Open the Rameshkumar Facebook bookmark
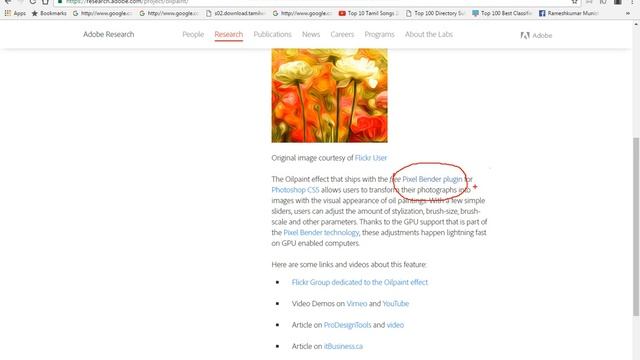Image resolution: width=640 pixels, height=360 pixels. coord(569,13)
